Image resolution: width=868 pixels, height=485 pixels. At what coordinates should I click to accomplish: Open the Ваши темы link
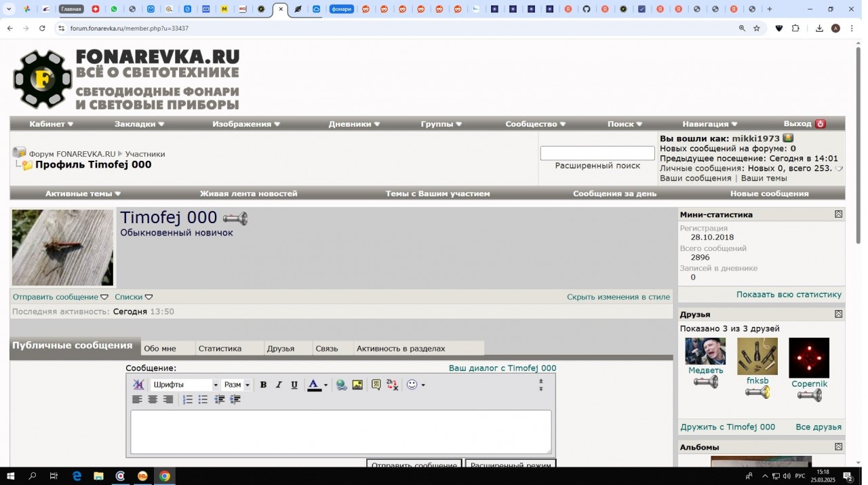click(x=764, y=178)
